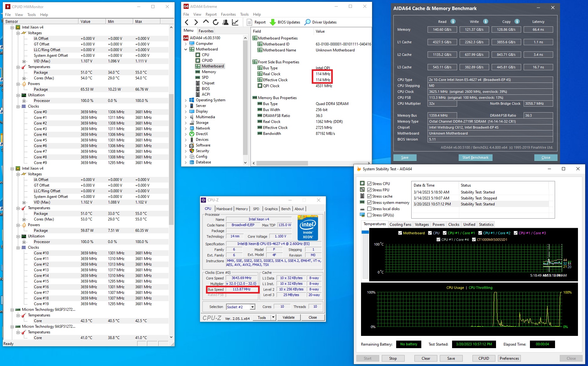The width and height of the screenshot is (588, 366).
Task: Disable the Stress FPU checkbox
Action: 370,190
